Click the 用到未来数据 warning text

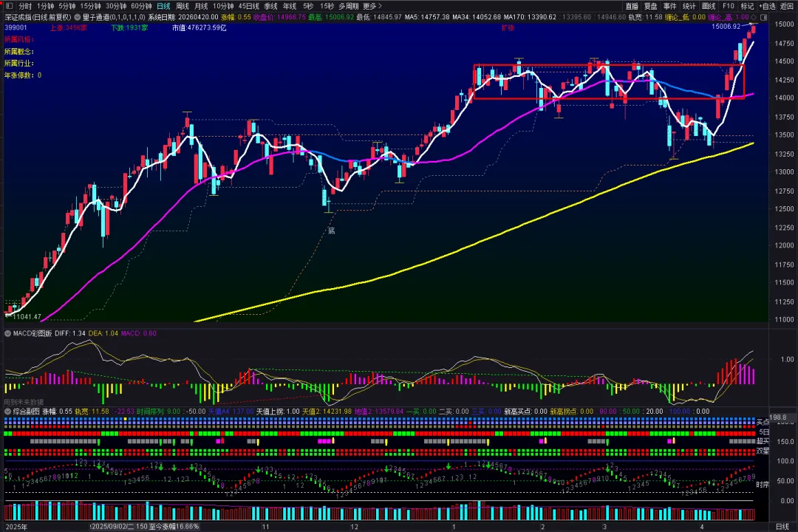click(x=24, y=402)
